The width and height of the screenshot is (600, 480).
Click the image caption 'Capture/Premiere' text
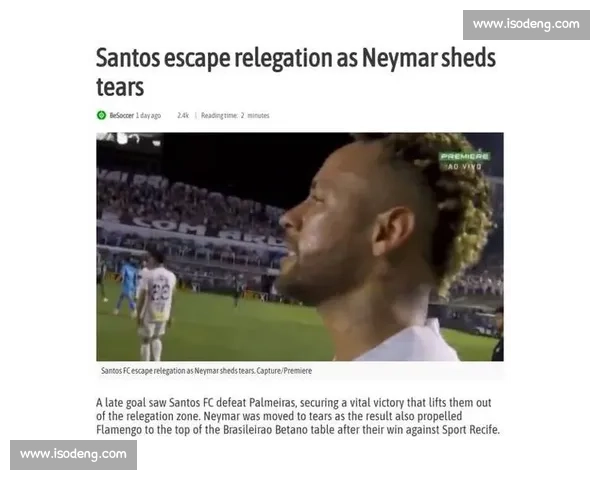pyautogui.click(x=284, y=371)
